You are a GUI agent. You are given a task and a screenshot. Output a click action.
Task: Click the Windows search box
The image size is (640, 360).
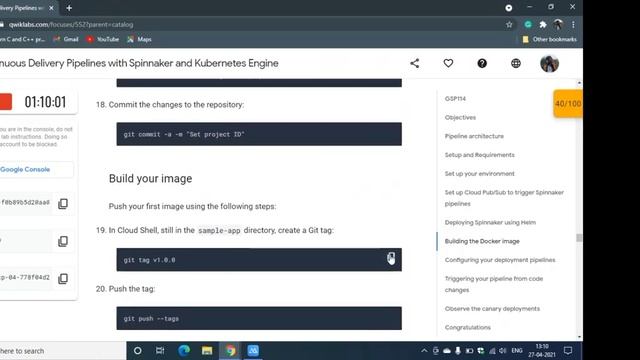62,351
